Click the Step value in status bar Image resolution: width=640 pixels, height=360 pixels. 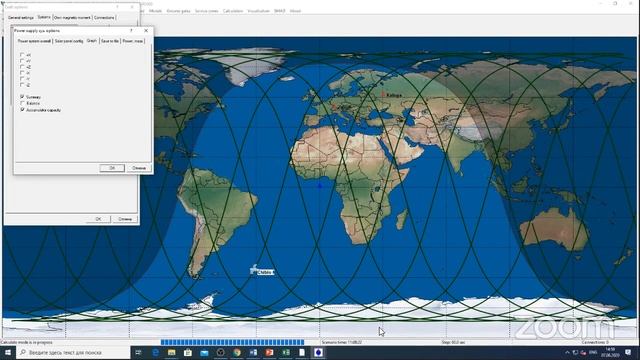[x=453, y=342]
